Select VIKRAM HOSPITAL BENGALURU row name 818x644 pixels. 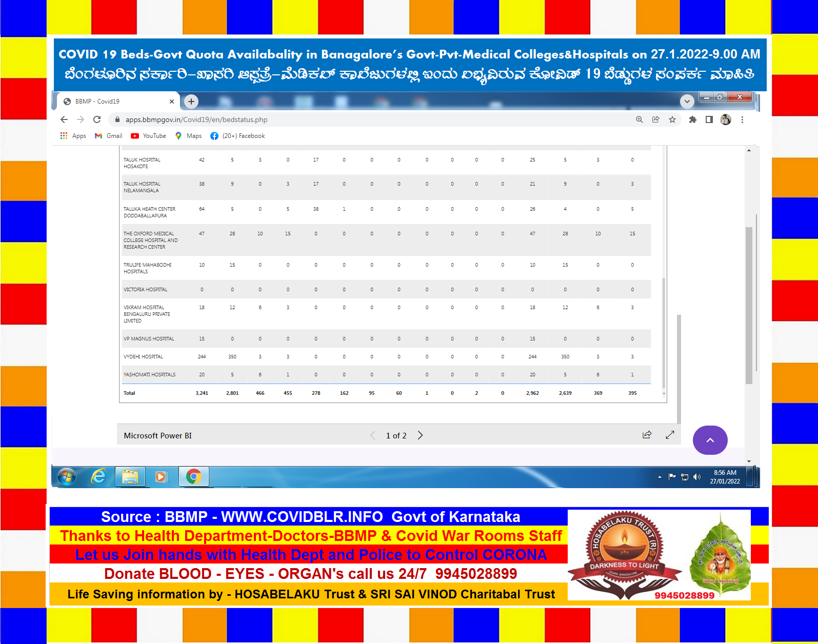147,314
